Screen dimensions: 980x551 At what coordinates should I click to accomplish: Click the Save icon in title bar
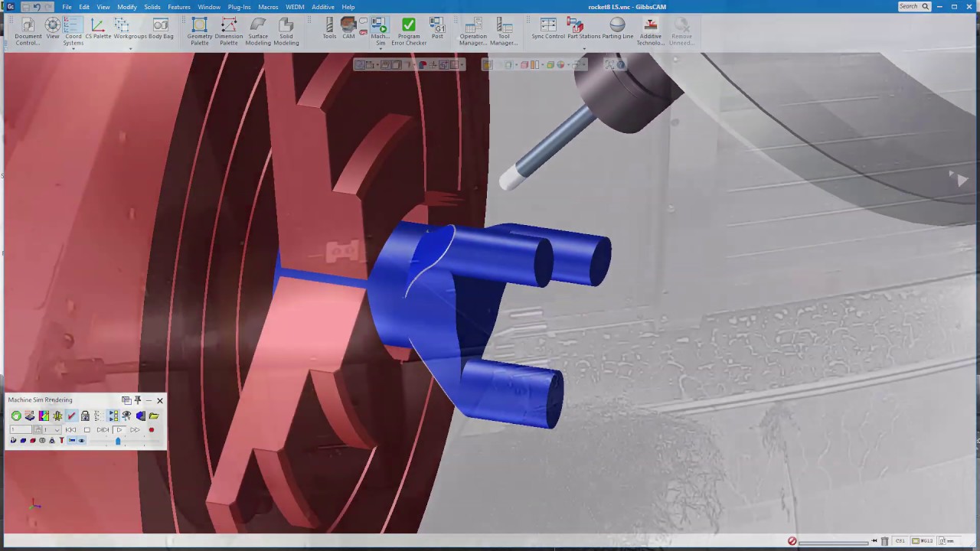pyautogui.click(x=24, y=7)
